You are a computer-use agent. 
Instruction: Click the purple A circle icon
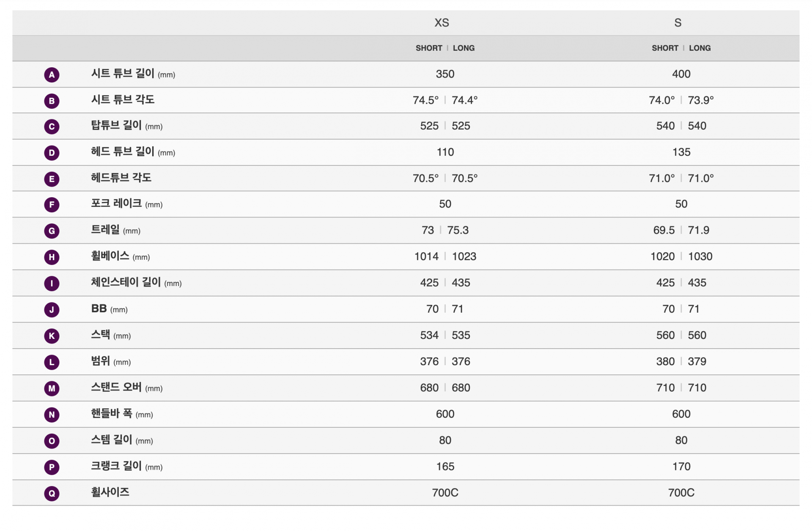pyautogui.click(x=52, y=75)
